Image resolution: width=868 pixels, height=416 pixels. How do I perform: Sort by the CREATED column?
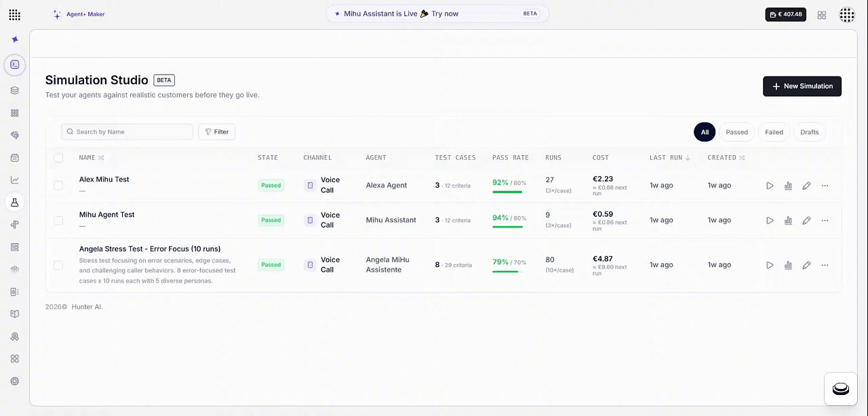coord(726,157)
